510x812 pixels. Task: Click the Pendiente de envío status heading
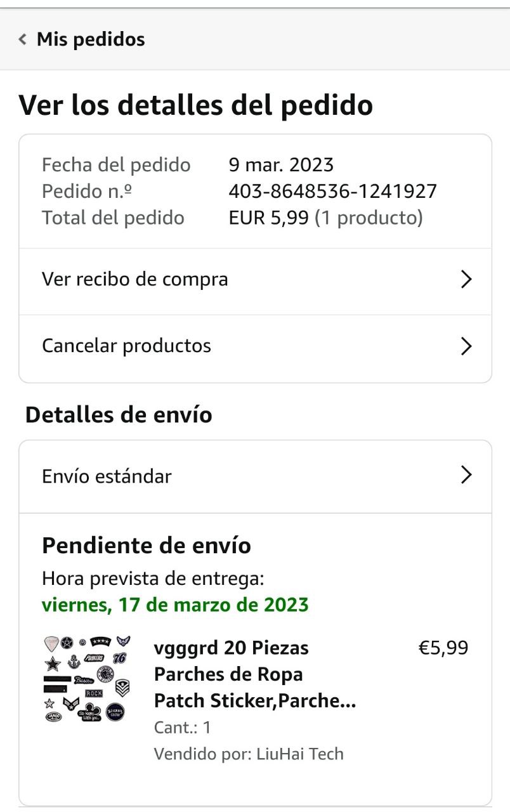coord(147,546)
